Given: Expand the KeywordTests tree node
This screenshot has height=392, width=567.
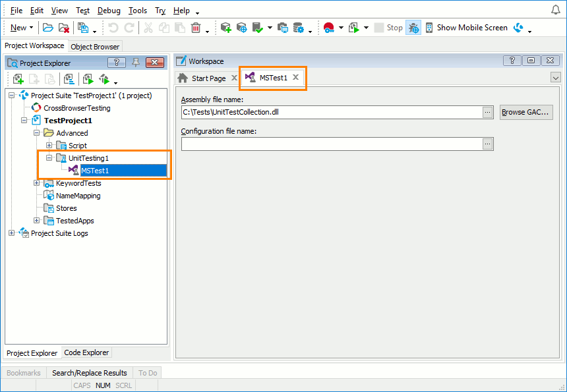Looking at the screenshot, I should 37,183.
